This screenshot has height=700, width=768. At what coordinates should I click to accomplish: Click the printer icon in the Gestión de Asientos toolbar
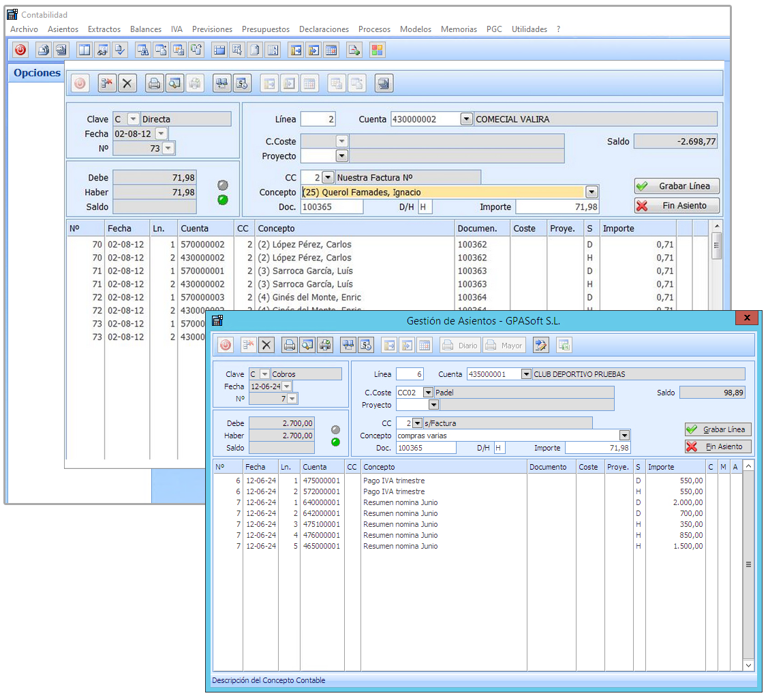click(290, 346)
